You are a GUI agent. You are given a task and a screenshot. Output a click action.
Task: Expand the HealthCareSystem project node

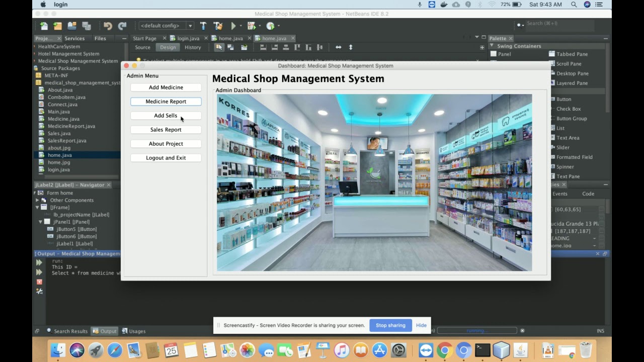35,46
